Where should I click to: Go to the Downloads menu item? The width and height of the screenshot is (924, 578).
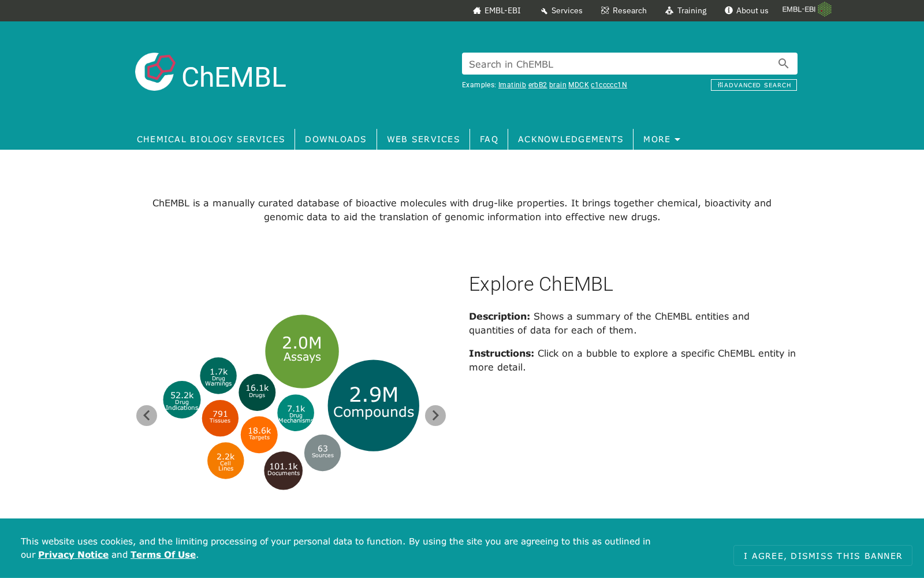pyautogui.click(x=336, y=139)
